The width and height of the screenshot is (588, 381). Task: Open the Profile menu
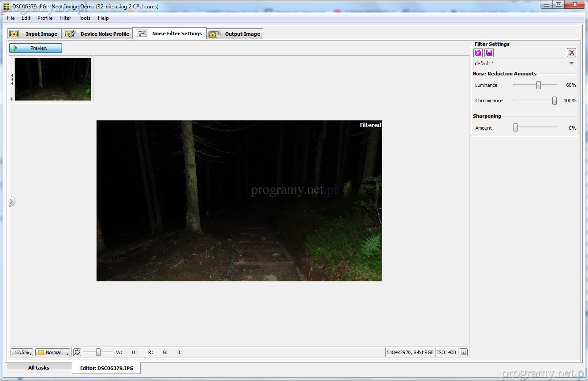coord(45,18)
